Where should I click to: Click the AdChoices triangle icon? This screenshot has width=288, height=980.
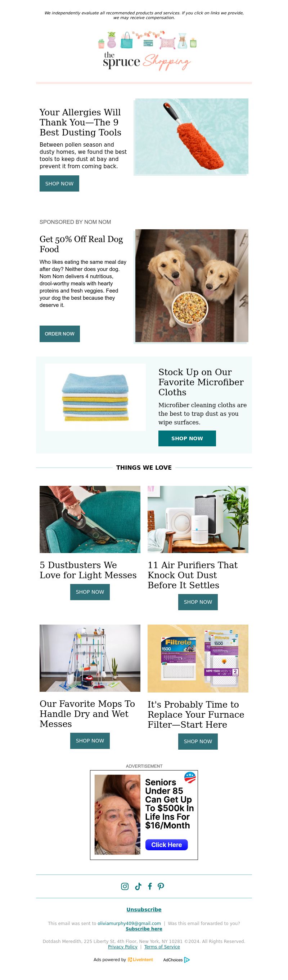pos(187,960)
